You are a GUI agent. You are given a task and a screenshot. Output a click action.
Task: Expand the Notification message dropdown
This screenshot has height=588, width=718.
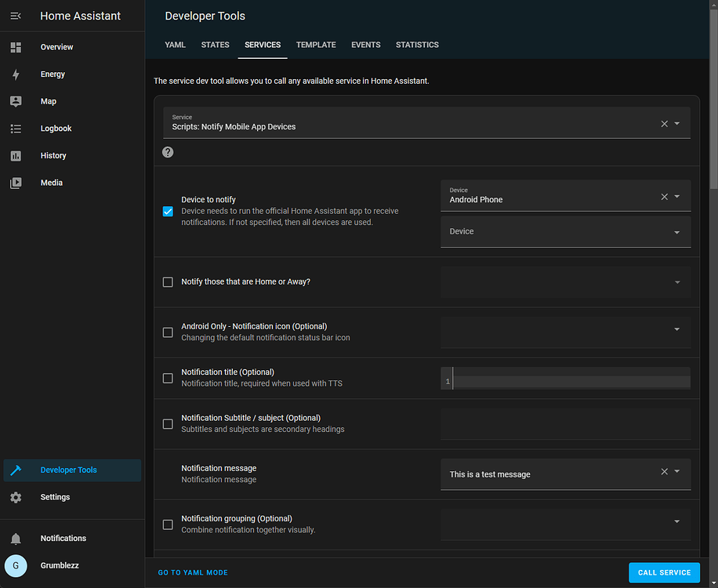(x=677, y=472)
